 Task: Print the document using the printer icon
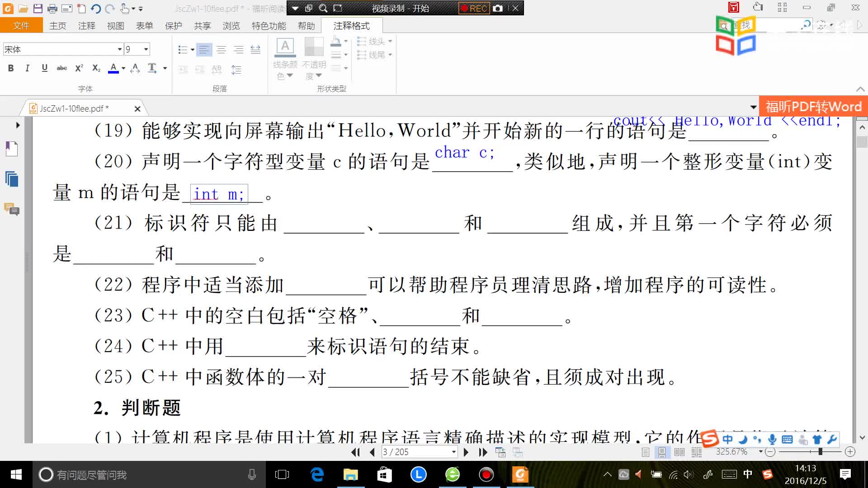click(52, 8)
